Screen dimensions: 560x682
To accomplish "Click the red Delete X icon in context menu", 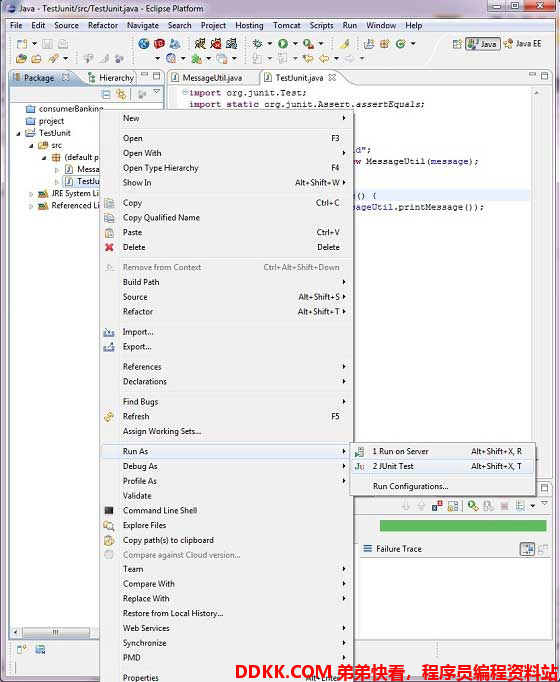I will pos(109,247).
